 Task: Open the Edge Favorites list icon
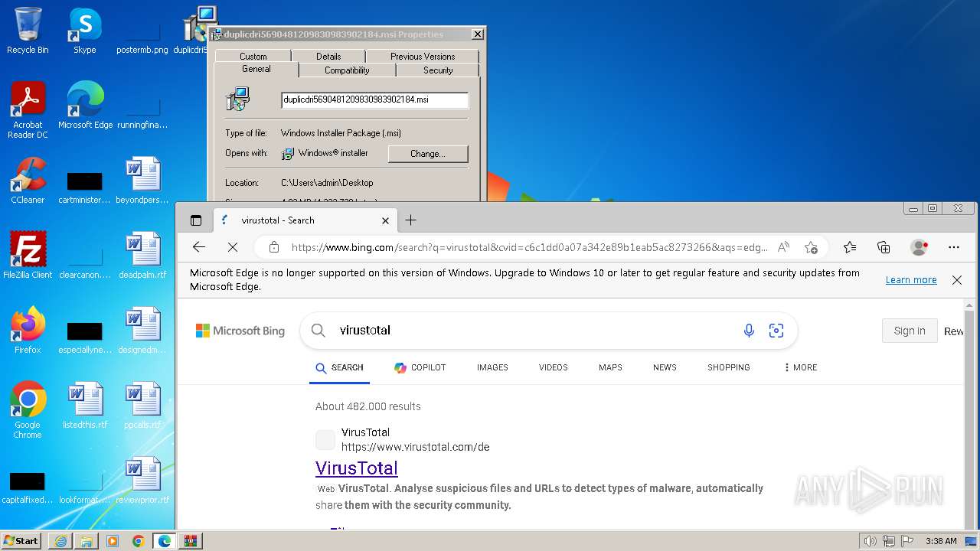coord(850,247)
